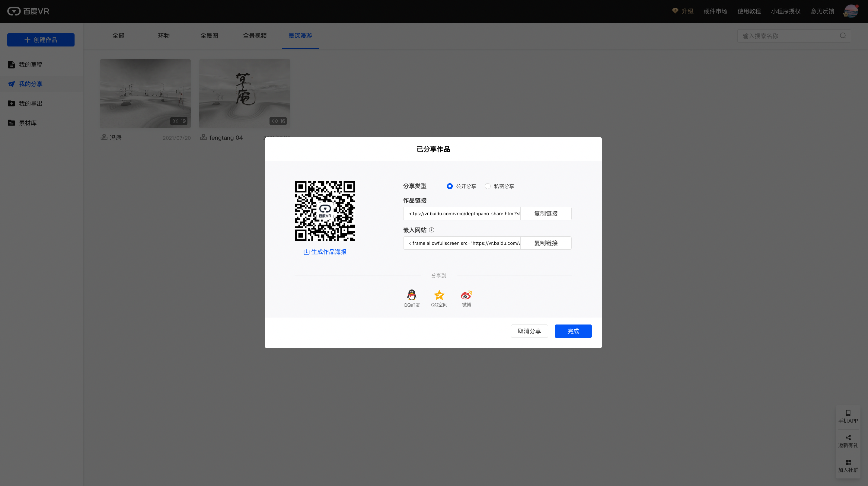Click the 冯唐 work title
Image resolution: width=868 pixels, height=486 pixels.
click(116, 138)
